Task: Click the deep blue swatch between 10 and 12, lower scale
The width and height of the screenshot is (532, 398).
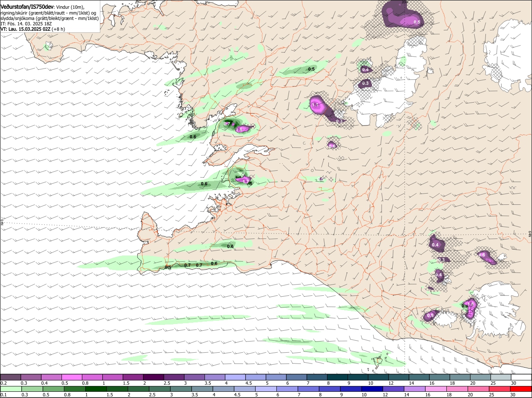Action: 372,389
